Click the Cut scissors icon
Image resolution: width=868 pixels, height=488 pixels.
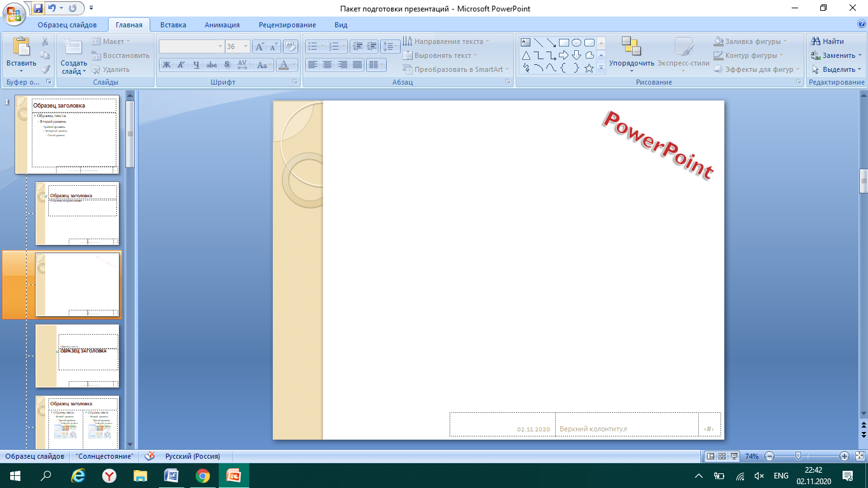click(x=45, y=41)
